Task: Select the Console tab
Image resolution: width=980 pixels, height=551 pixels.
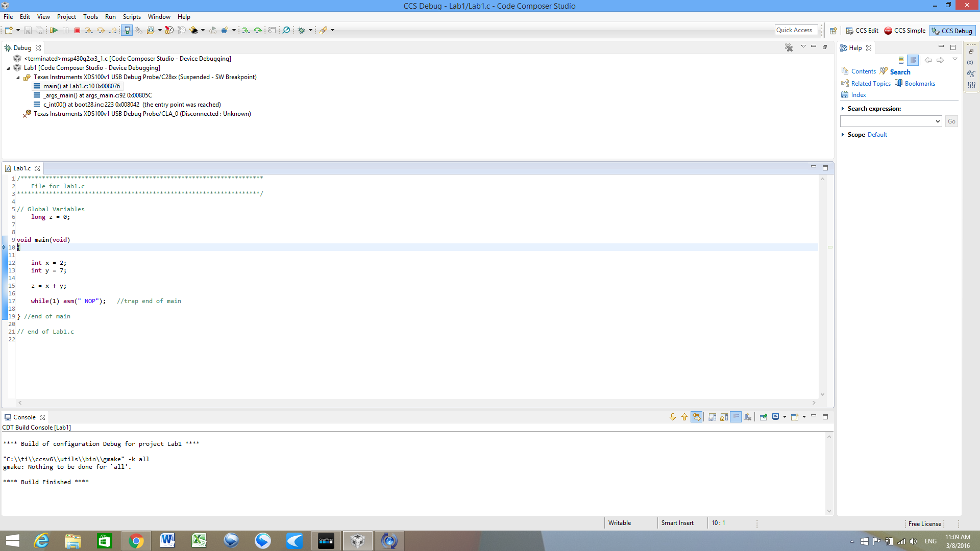Action: (24, 417)
